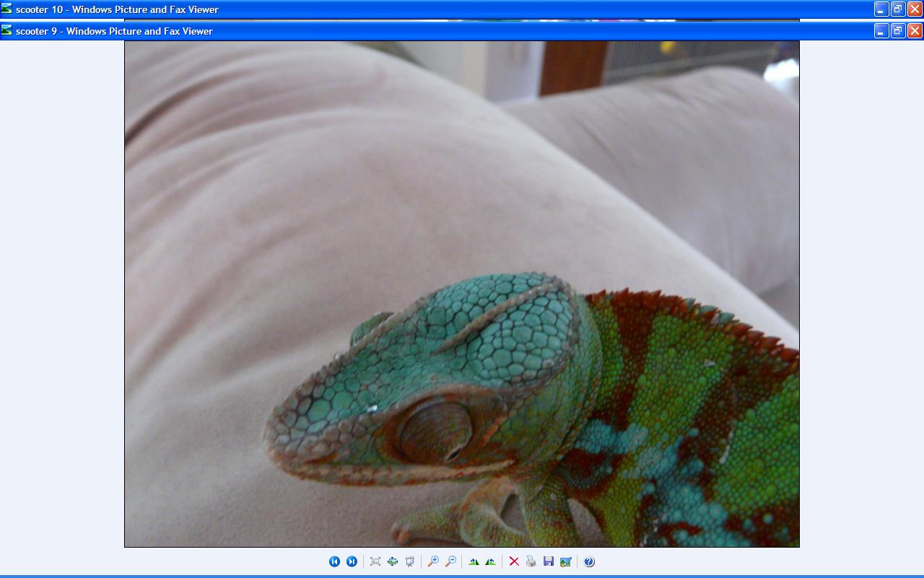Rotate the image clockwise
Image resolution: width=924 pixels, height=578 pixels.
(474, 561)
